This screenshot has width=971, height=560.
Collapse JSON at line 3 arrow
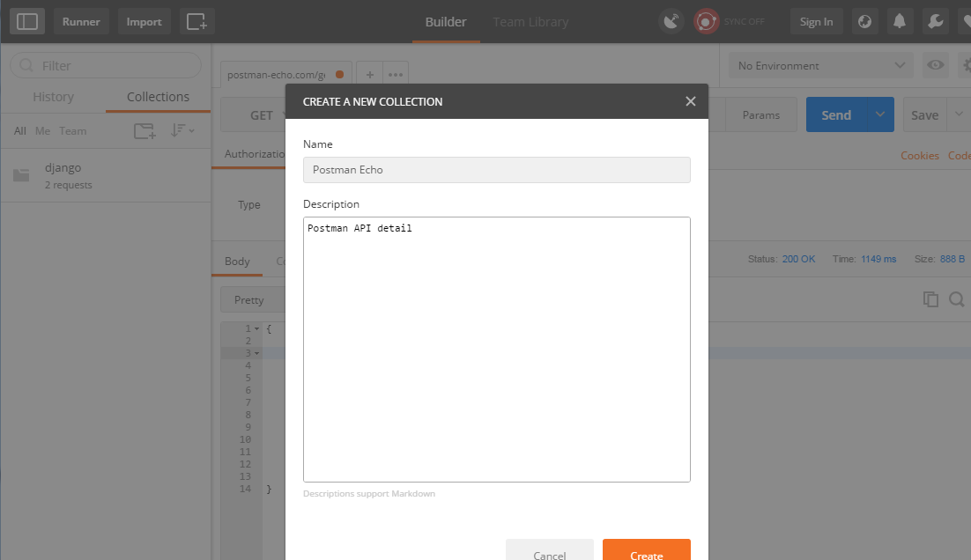(257, 353)
